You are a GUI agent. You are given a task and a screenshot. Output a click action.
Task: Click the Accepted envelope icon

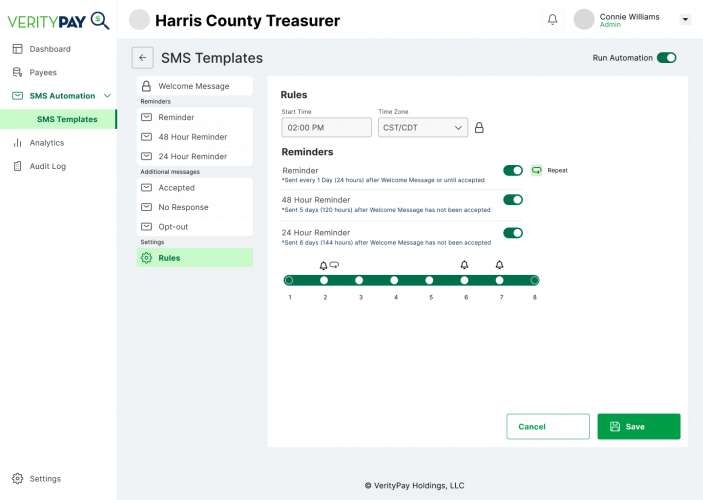coord(146,187)
